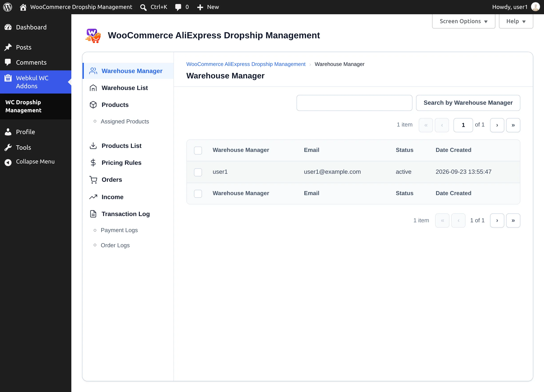Follow the WooCommerce AliExpress Dropship Management breadcrumb link
544x392 pixels.
[x=246, y=64]
